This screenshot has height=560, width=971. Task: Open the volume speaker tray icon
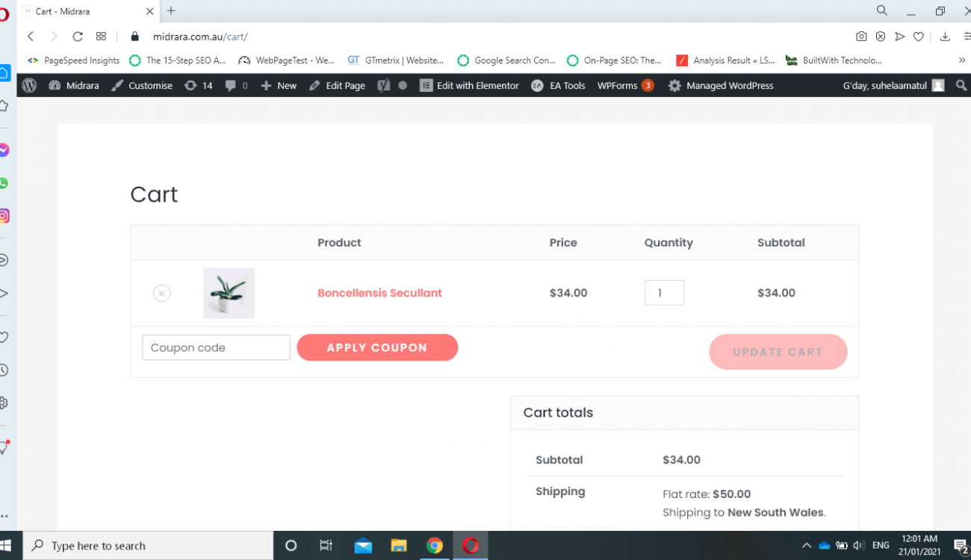point(858,546)
